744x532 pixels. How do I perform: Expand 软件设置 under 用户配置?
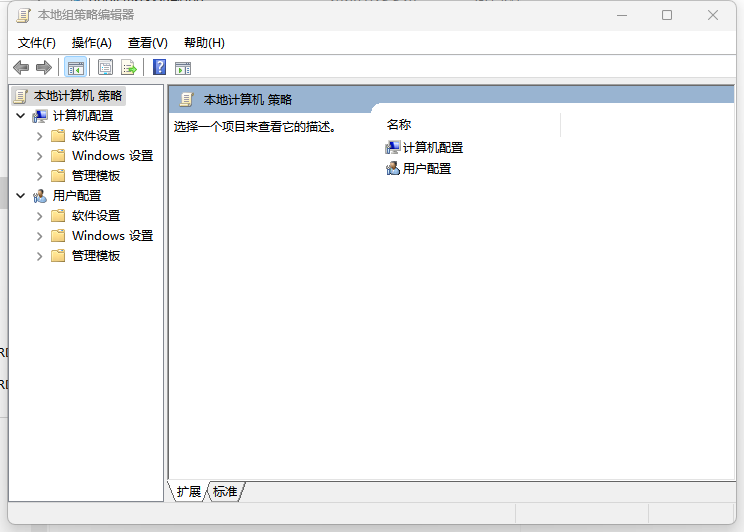coord(39,216)
